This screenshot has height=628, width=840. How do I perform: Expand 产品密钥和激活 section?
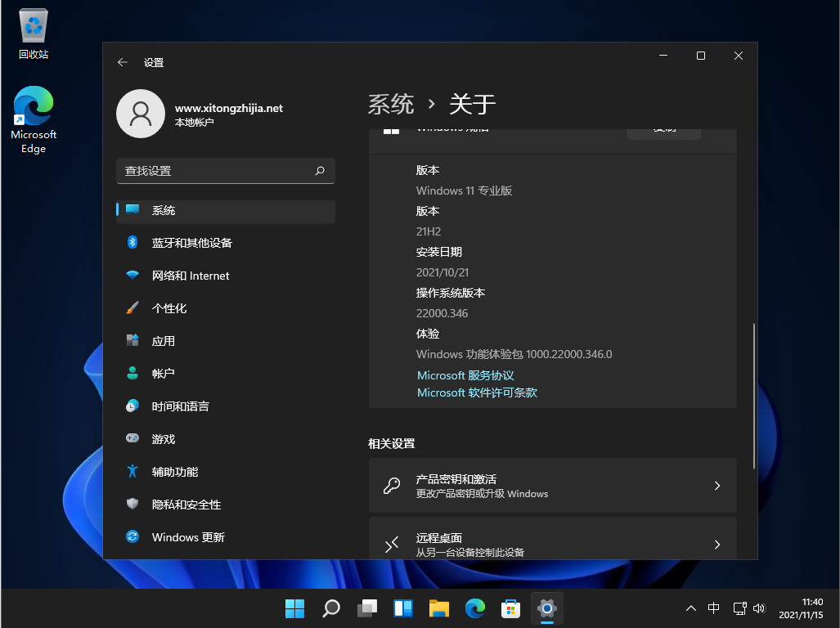[552, 484]
